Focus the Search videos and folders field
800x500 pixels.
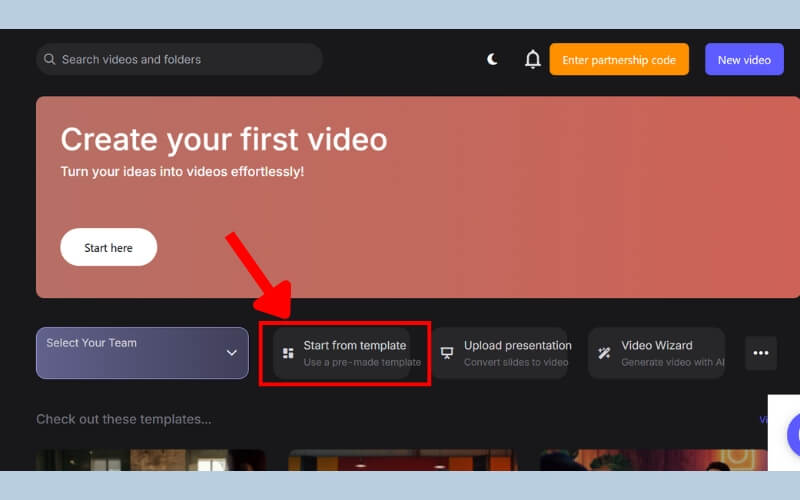point(180,60)
